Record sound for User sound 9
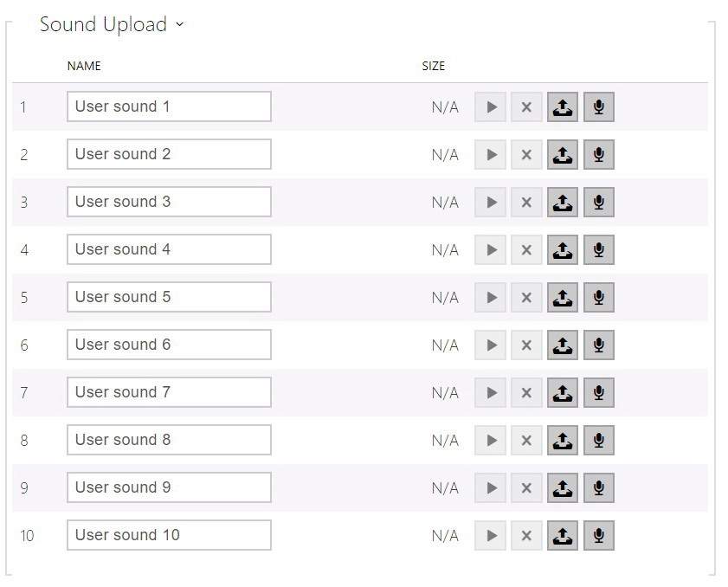The height and width of the screenshot is (587, 728). tap(599, 487)
